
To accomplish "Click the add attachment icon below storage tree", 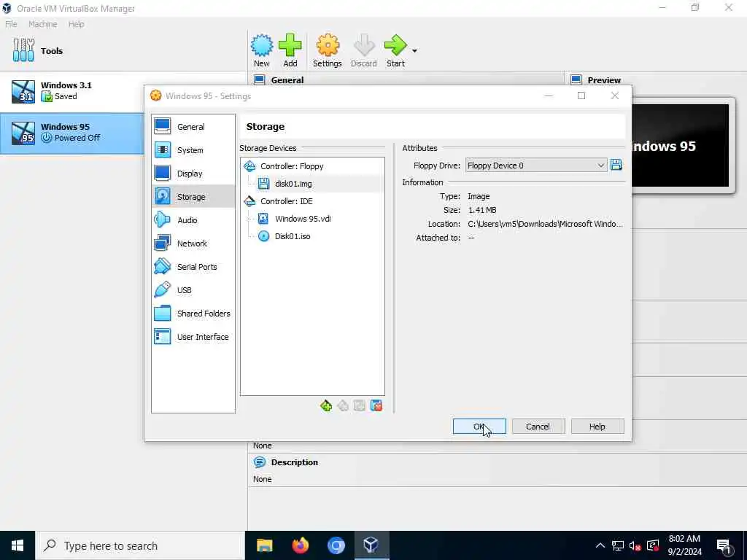I will pos(360,405).
